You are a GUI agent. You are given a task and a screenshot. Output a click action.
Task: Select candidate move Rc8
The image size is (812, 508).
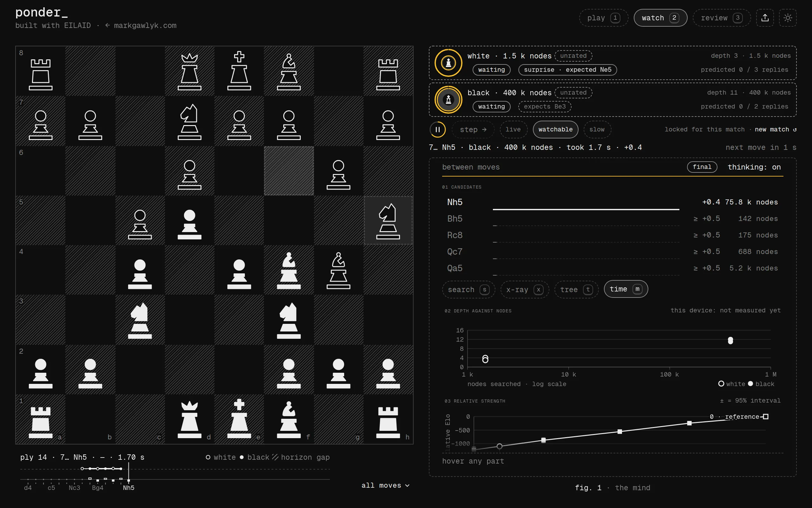(x=612, y=235)
